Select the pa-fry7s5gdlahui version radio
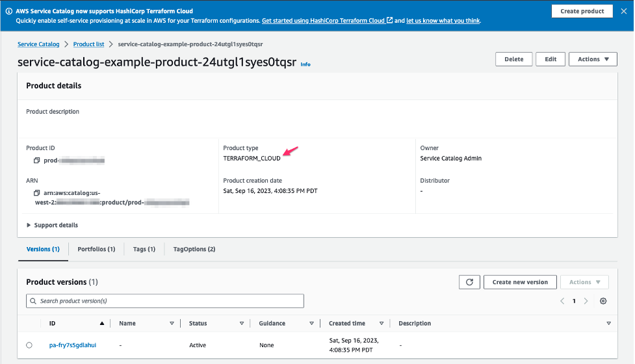 click(x=29, y=345)
